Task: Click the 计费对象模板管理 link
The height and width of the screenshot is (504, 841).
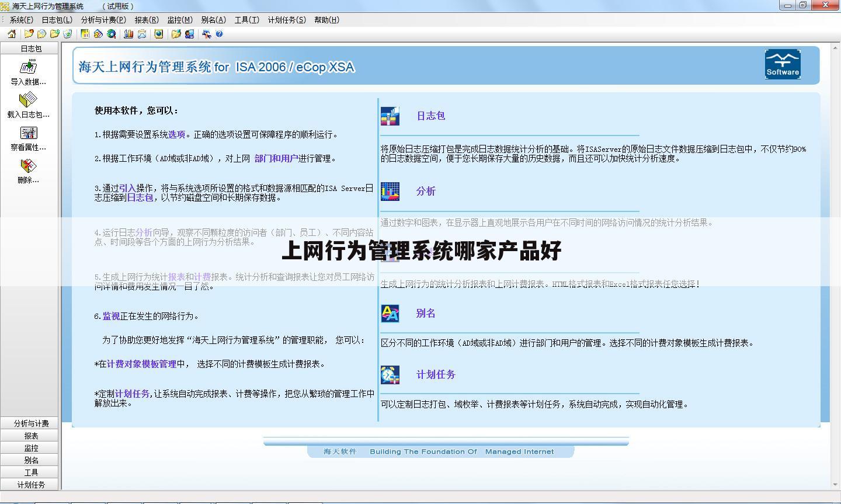Action: tap(141, 364)
